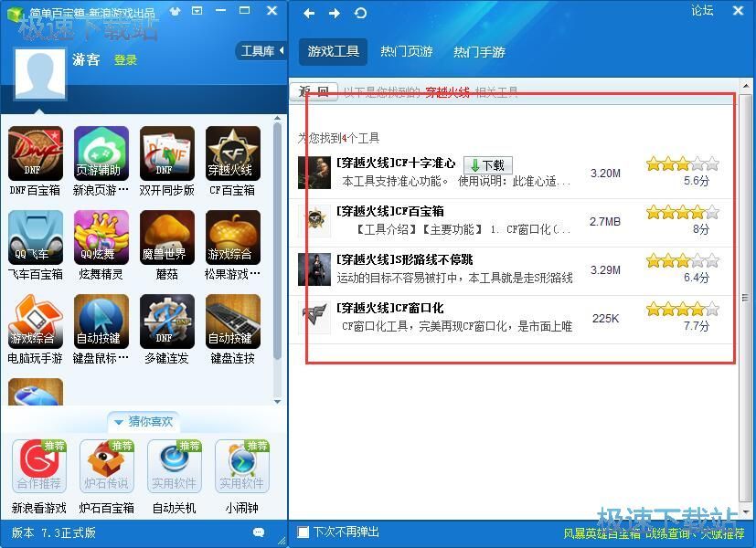This screenshot has width=756, height=548.
Task: Download the CF十字准心 tool
Action: click(487, 165)
